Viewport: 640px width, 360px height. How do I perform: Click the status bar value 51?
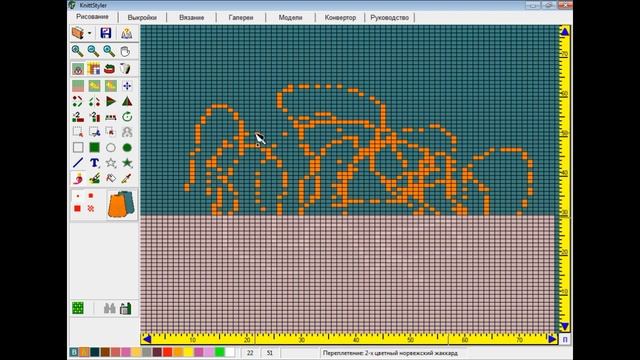coord(269,353)
